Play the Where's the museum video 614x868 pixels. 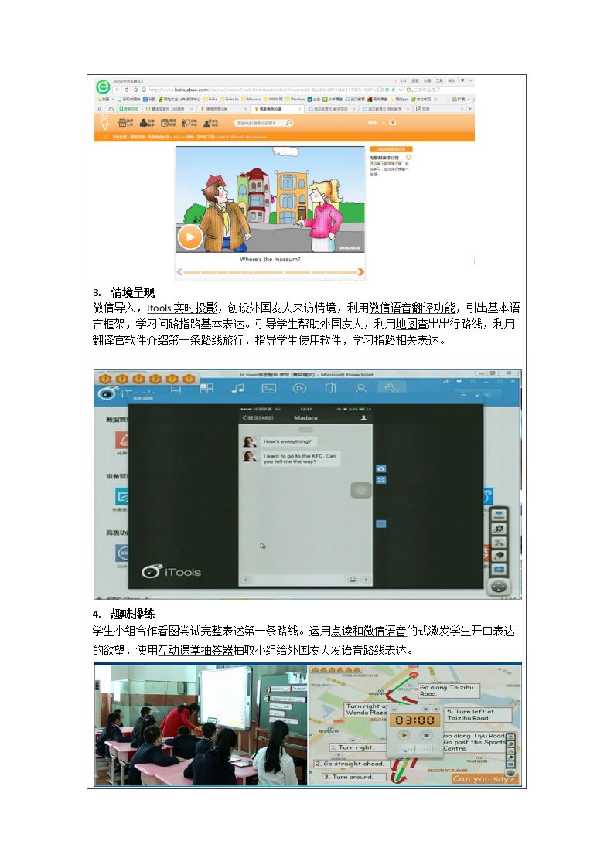pyautogui.click(x=189, y=238)
